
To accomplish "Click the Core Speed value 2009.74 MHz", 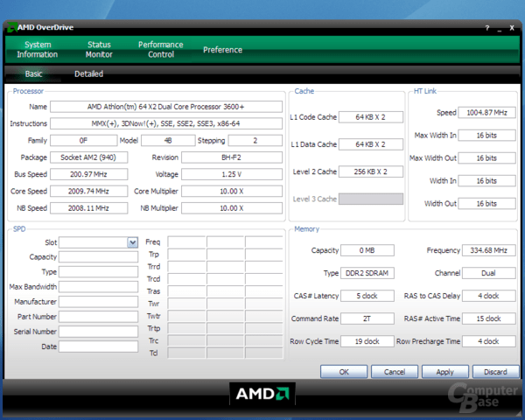I will pos(88,192).
